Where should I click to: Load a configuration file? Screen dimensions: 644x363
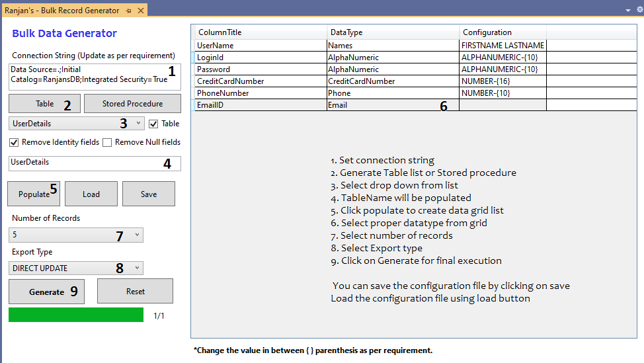[91, 194]
